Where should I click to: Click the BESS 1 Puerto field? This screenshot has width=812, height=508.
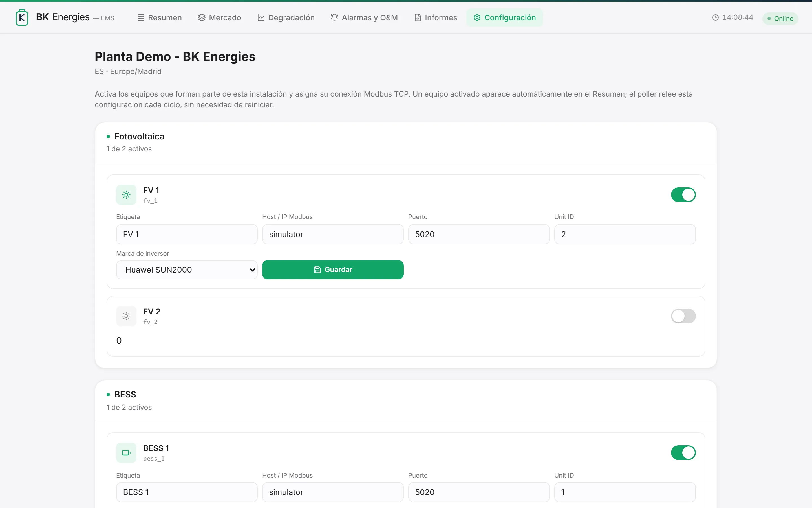coord(479,492)
